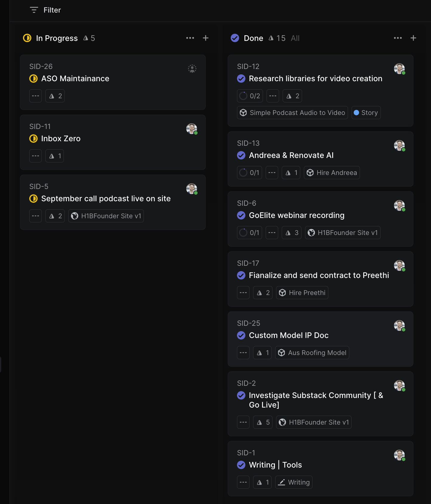Add new issue to Done column
The width and height of the screenshot is (431, 504).
tap(413, 38)
